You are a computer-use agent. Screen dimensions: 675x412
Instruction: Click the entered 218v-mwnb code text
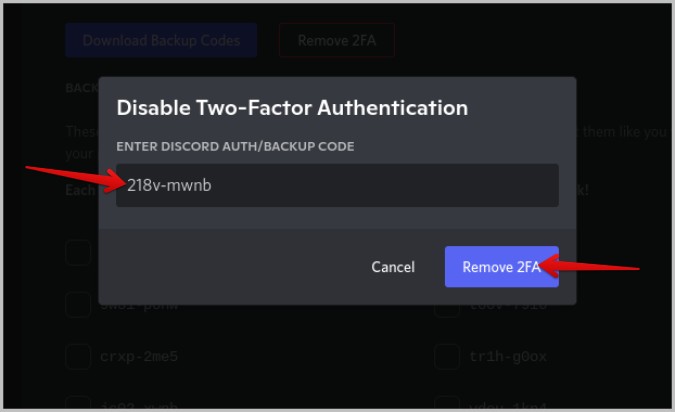pos(169,185)
